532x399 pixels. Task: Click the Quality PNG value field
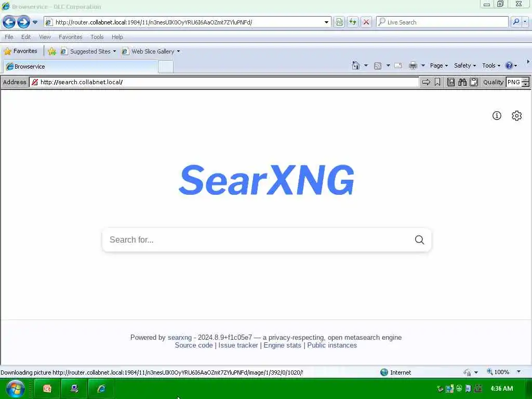tap(513, 82)
